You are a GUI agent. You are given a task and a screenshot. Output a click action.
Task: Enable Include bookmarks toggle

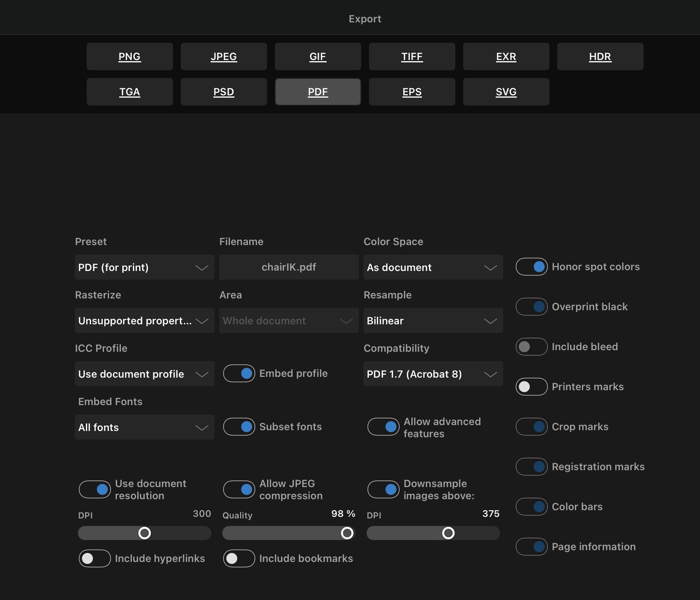click(239, 558)
